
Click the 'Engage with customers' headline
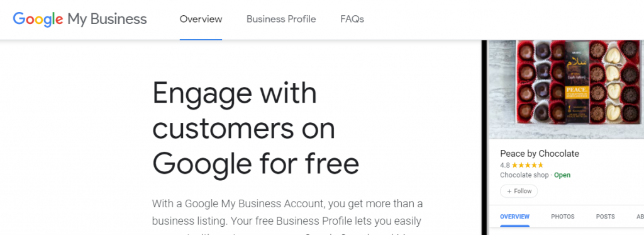tap(255, 128)
